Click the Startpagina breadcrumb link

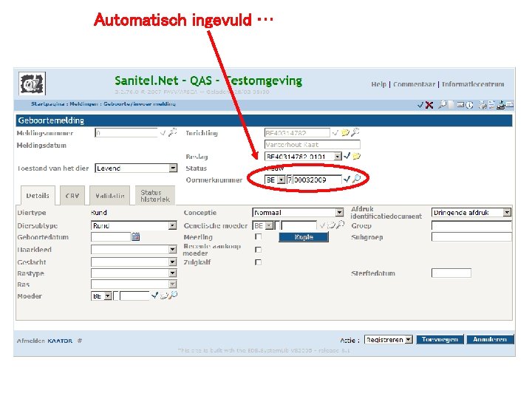point(47,104)
